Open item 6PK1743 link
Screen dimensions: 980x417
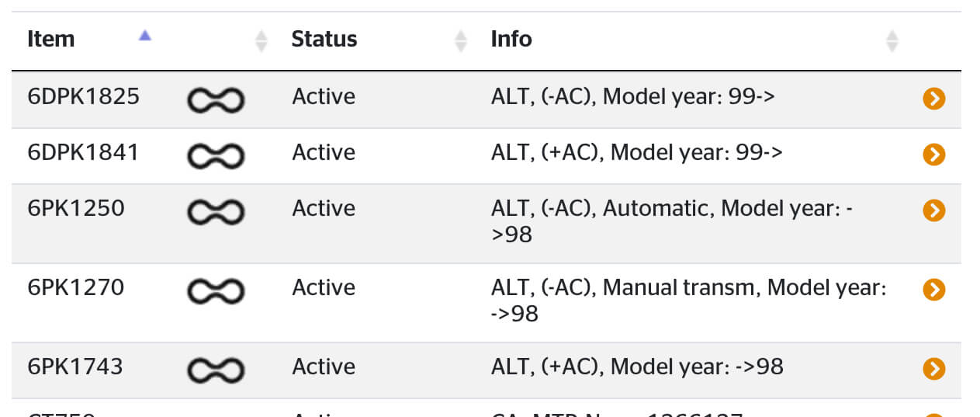coord(75,367)
